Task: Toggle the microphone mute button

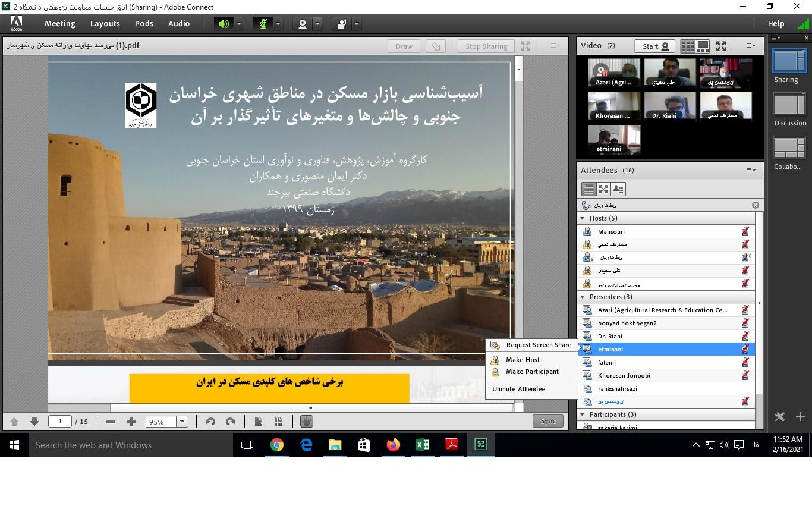Action: coord(263,24)
